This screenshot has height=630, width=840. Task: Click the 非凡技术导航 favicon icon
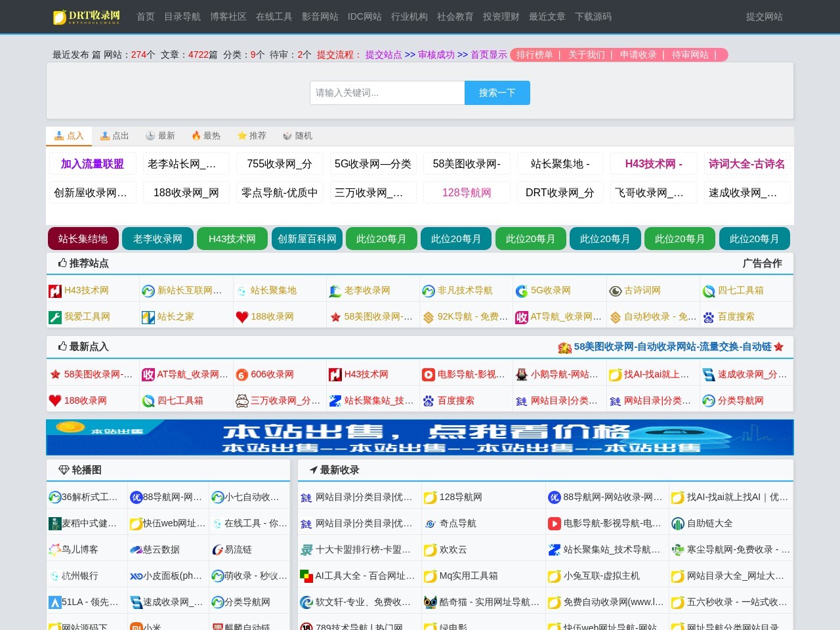coord(429,291)
